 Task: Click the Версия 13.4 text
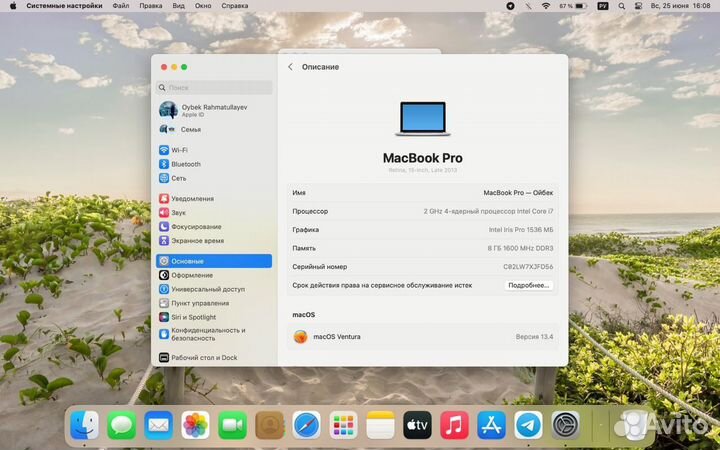coord(534,337)
